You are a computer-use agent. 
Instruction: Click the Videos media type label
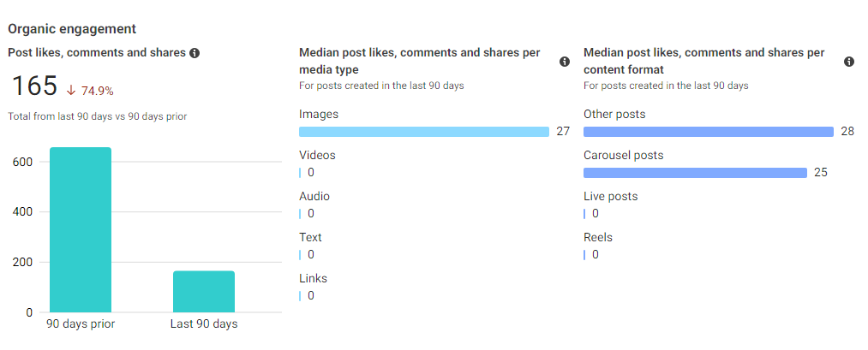coord(317,156)
